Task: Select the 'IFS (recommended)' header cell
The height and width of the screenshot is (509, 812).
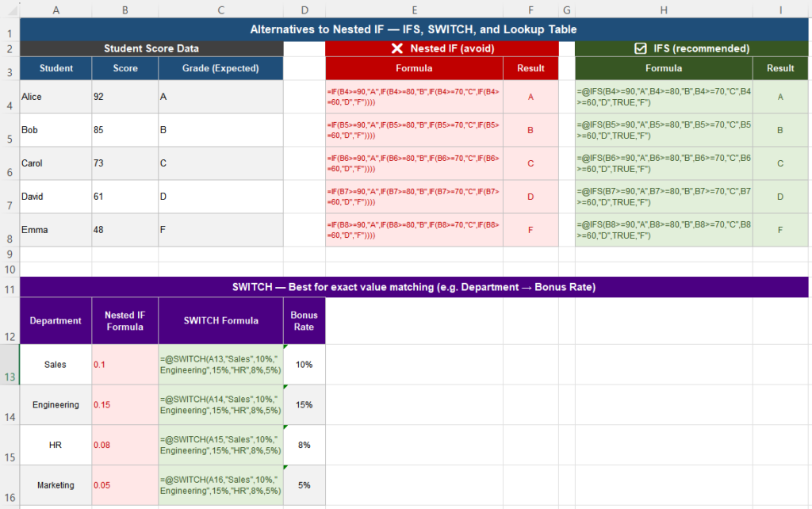Action: pyautogui.click(x=691, y=48)
